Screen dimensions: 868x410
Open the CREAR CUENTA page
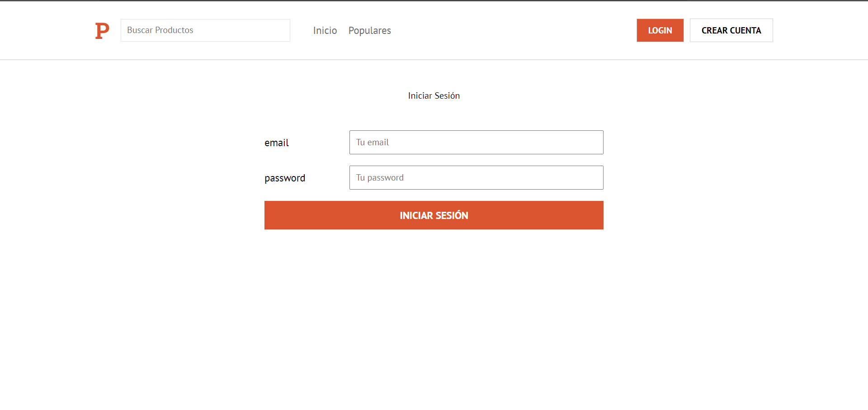pyautogui.click(x=731, y=30)
